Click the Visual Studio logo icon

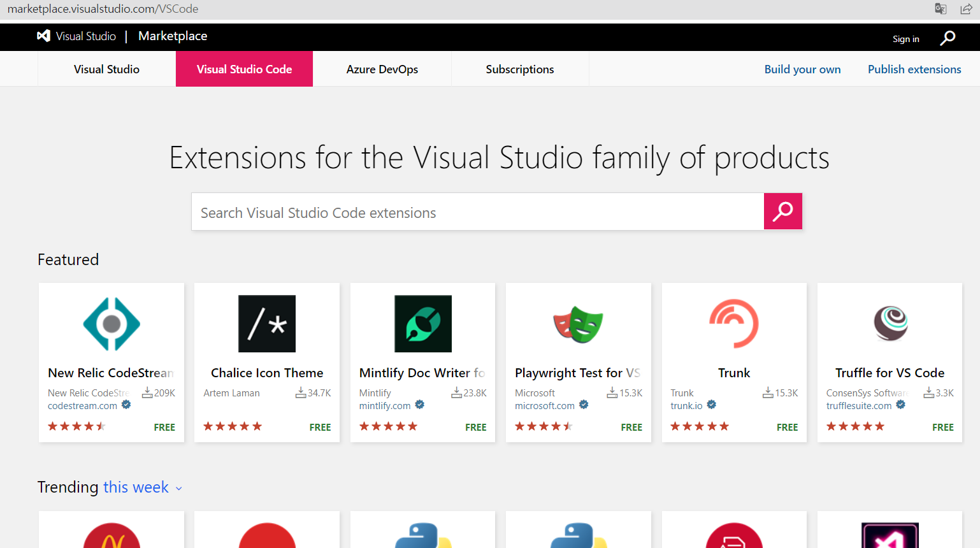point(43,36)
